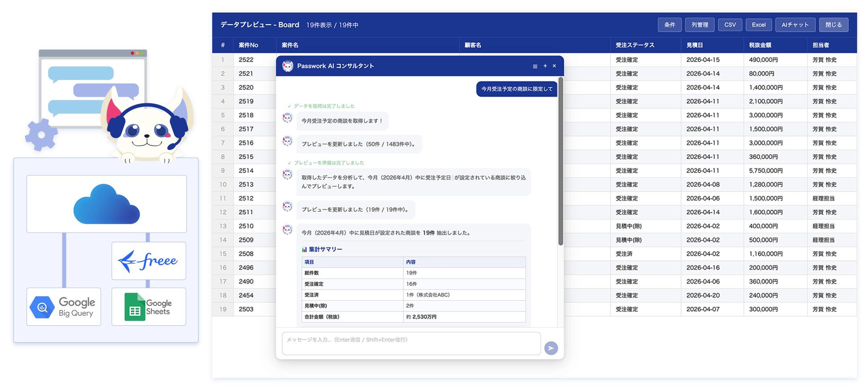Viewport: 868px width, 386px height.
Task: Click the Google BigQuery logo
Action: pos(63,307)
